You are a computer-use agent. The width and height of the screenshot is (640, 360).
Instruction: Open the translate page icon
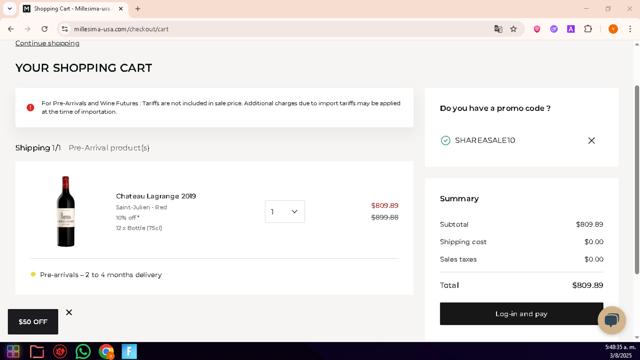[498, 29]
